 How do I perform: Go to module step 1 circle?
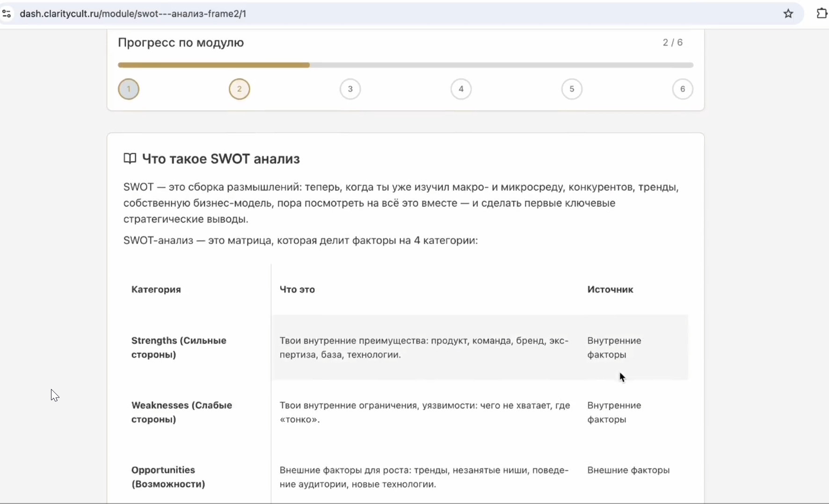pyautogui.click(x=129, y=89)
